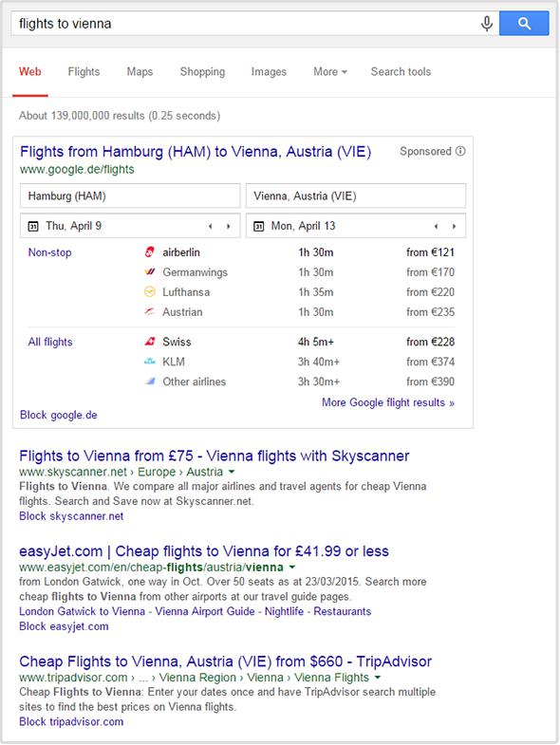Expand the skyscanner.net result URL arrow
Viewport: 560px width, 745px height.
point(232,472)
